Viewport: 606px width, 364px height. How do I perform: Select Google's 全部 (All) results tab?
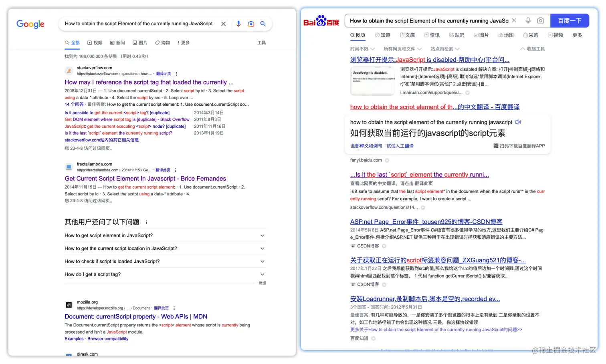coord(73,43)
